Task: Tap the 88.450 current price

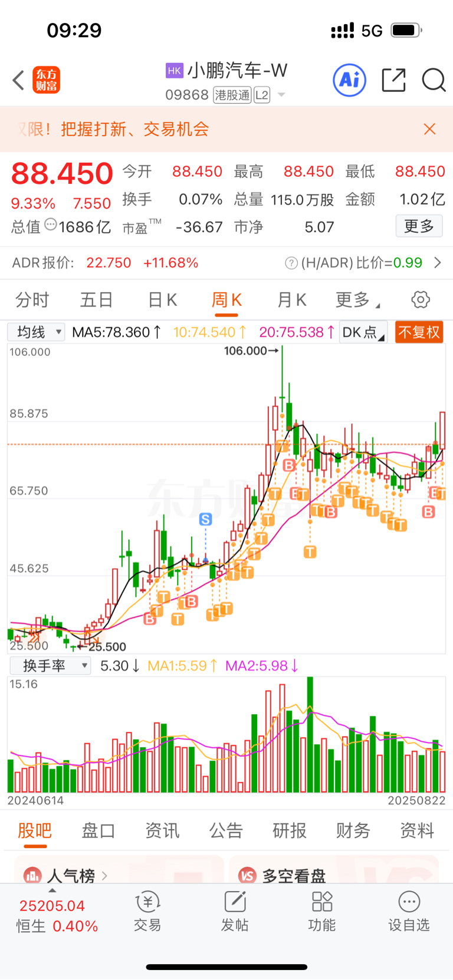Action: point(62,174)
